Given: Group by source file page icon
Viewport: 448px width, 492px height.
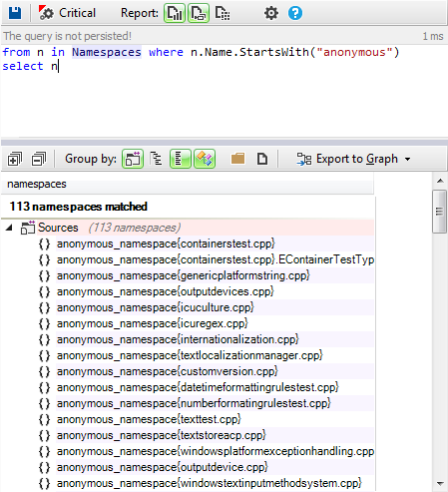Looking at the screenshot, I should [262, 159].
